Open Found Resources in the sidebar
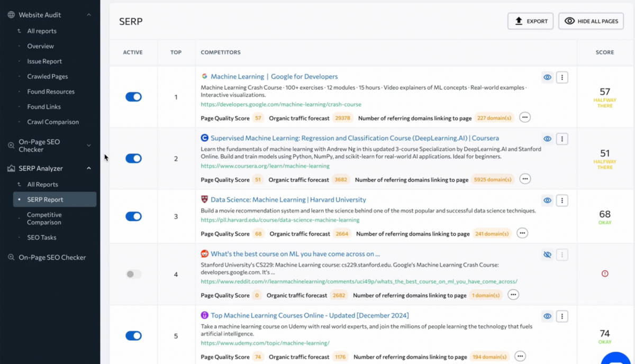This screenshot has width=635, height=364. [51, 92]
